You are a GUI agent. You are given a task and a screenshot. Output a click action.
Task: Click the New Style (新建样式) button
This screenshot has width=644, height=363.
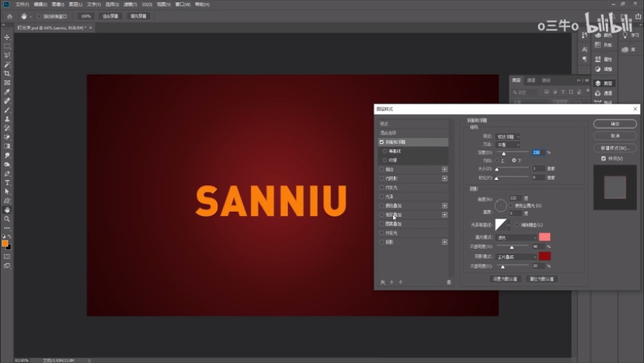click(x=614, y=147)
